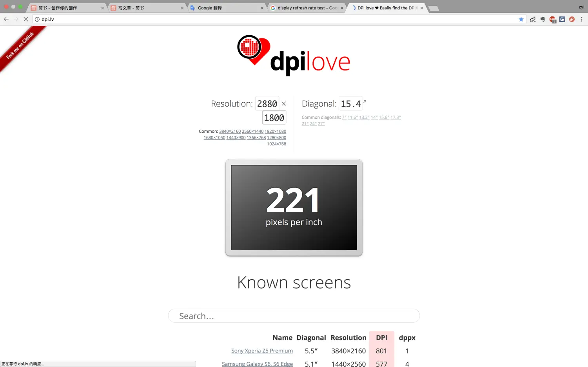Viewport: 588px width, 367px height.
Task: Select the 17.3″ common diagonal link
Action: [x=396, y=117]
